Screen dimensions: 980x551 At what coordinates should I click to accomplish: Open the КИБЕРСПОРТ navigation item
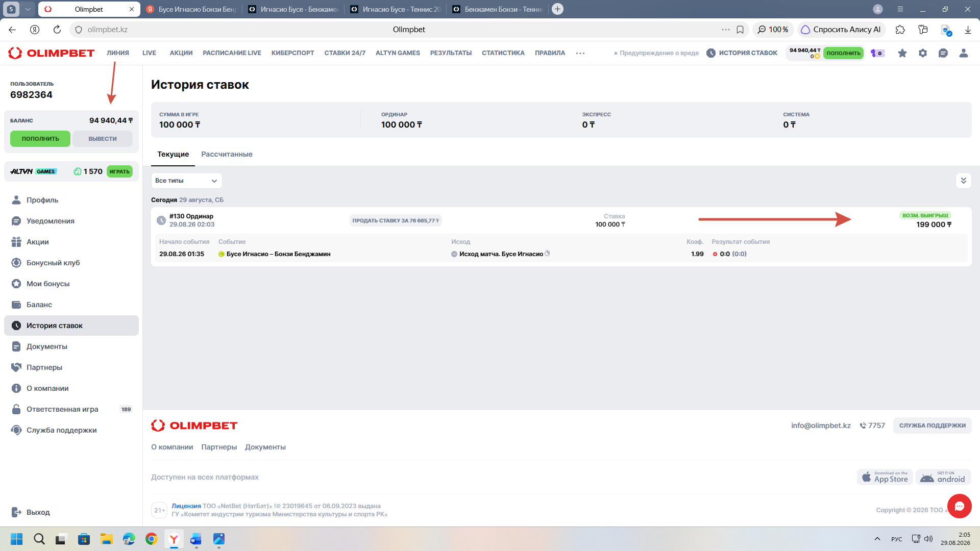293,53
